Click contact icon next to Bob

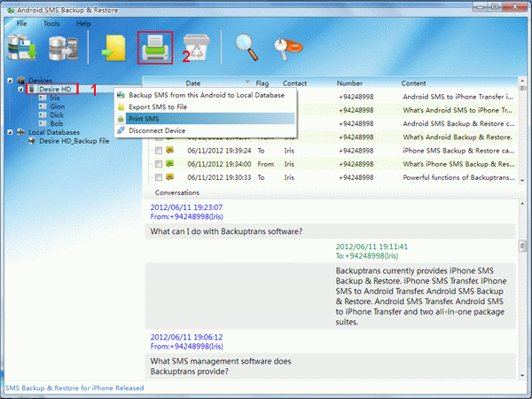click(43, 123)
